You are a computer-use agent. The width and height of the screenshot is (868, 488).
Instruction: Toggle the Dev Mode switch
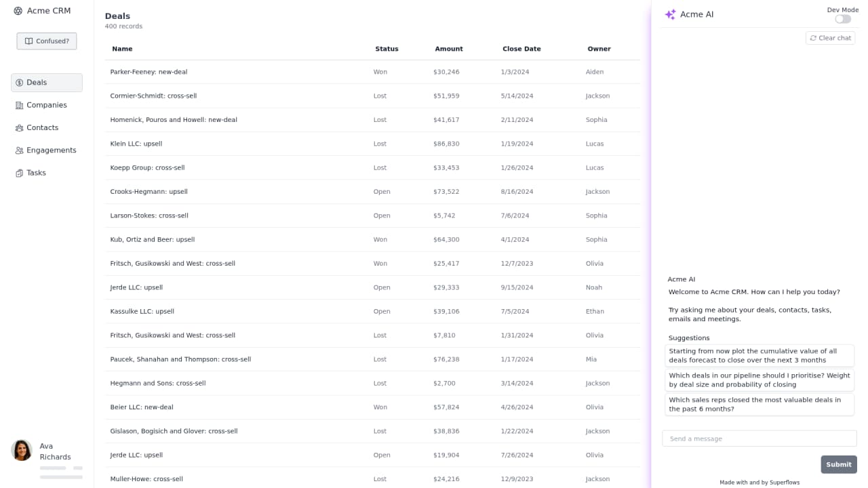843,19
